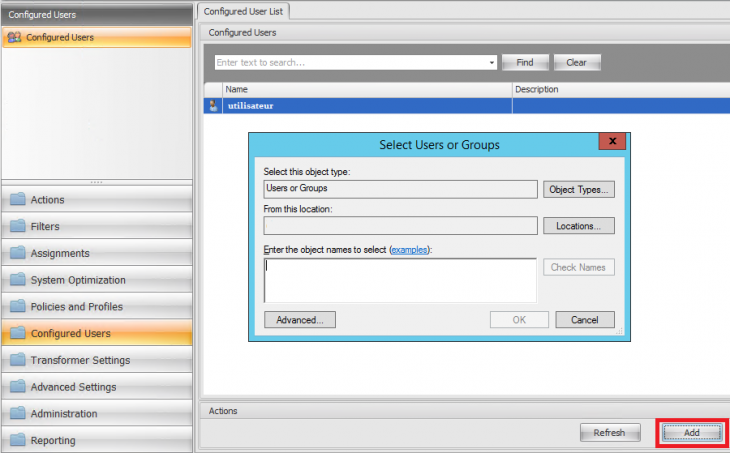Open Actions folder icon in sidebar
The height and width of the screenshot is (453, 730).
point(18,200)
